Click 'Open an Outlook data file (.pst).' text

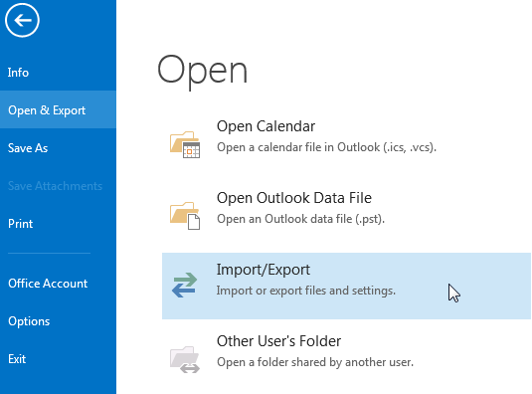[300, 219]
